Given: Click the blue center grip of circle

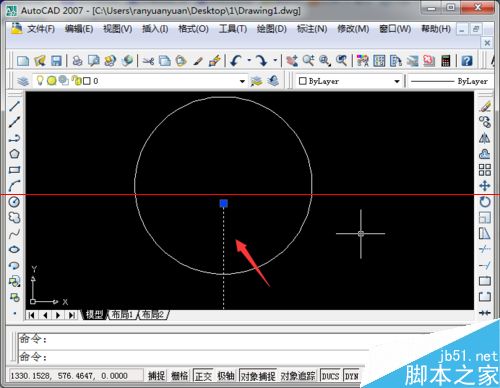Looking at the screenshot, I should pyautogui.click(x=224, y=203).
